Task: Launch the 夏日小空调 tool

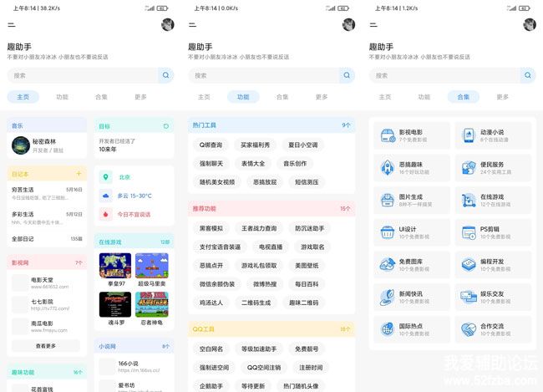Action: point(303,145)
